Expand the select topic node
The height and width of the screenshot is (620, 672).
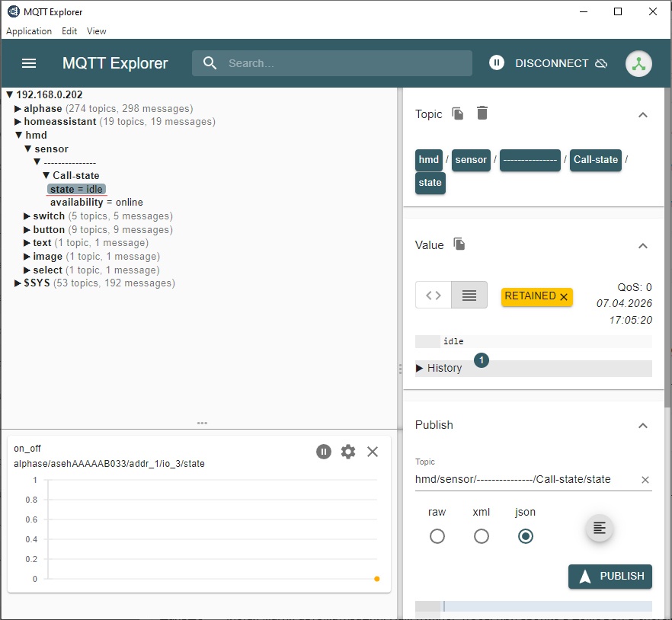point(27,270)
